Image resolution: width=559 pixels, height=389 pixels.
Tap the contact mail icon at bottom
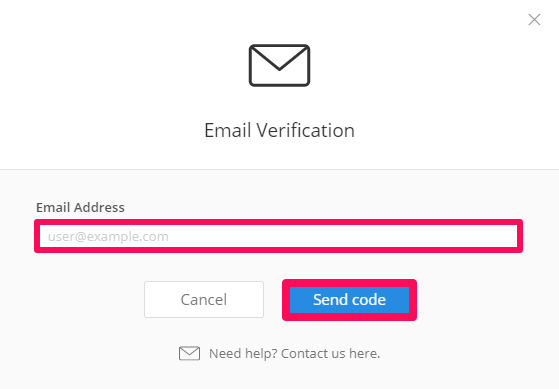(189, 353)
